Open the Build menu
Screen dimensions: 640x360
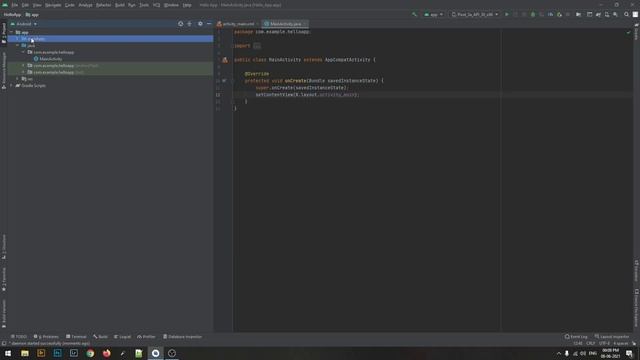[x=120, y=5]
